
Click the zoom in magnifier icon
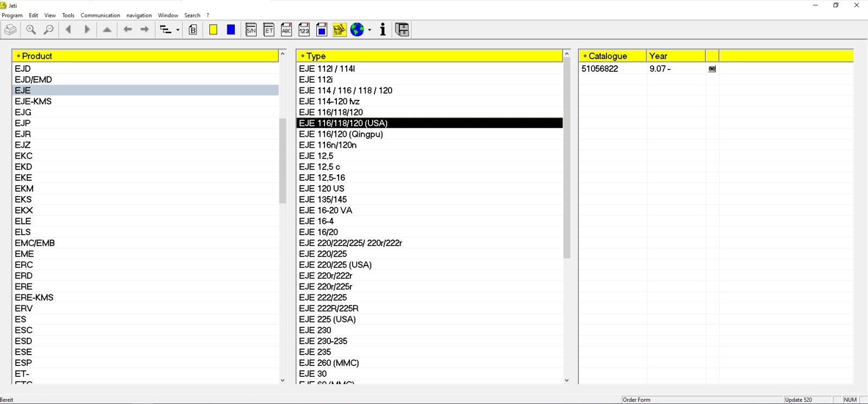click(31, 30)
